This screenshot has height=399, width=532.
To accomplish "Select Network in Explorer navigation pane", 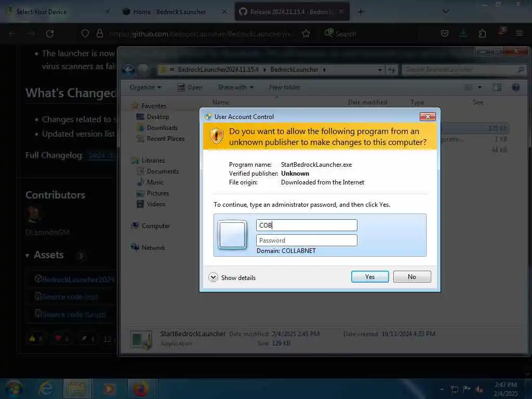I will [153, 248].
